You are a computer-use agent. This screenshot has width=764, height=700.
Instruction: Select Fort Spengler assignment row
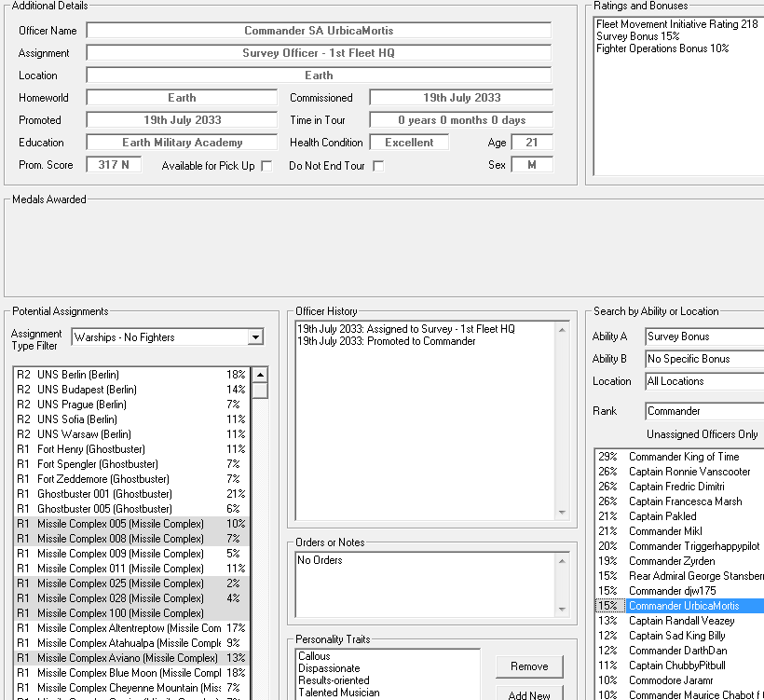(x=131, y=464)
